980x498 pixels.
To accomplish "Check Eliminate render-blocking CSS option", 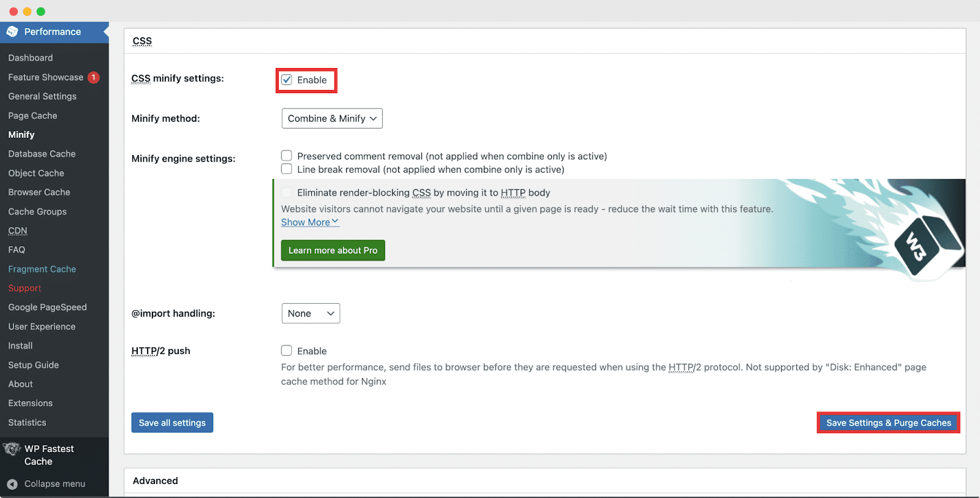I will (287, 192).
